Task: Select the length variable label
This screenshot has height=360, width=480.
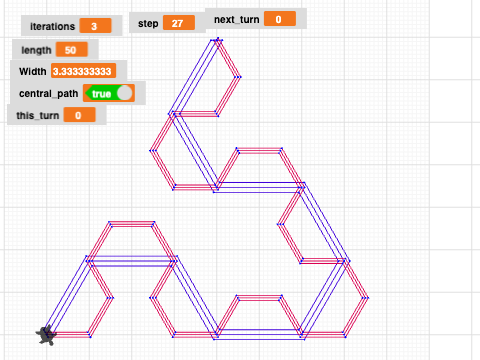Action: coord(36,50)
